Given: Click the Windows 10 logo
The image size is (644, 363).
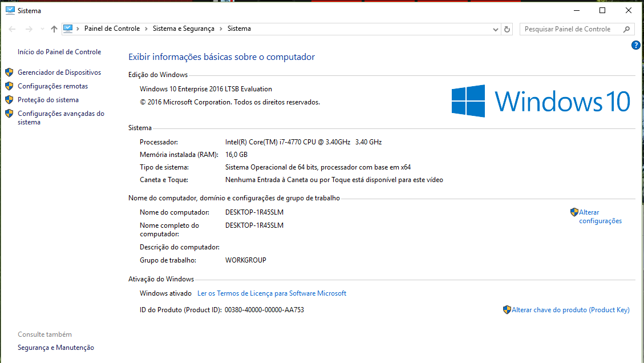Looking at the screenshot, I should pyautogui.click(x=541, y=101).
